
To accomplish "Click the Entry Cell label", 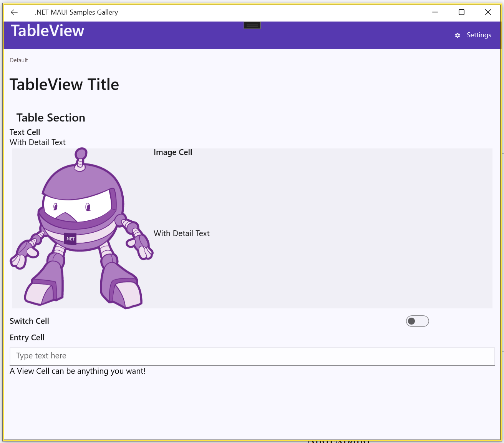I will (x=27, y=338).
